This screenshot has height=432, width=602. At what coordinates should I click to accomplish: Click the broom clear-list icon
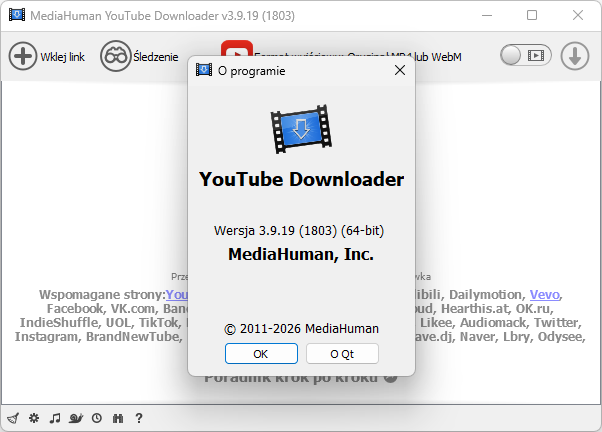click(13, 418)
